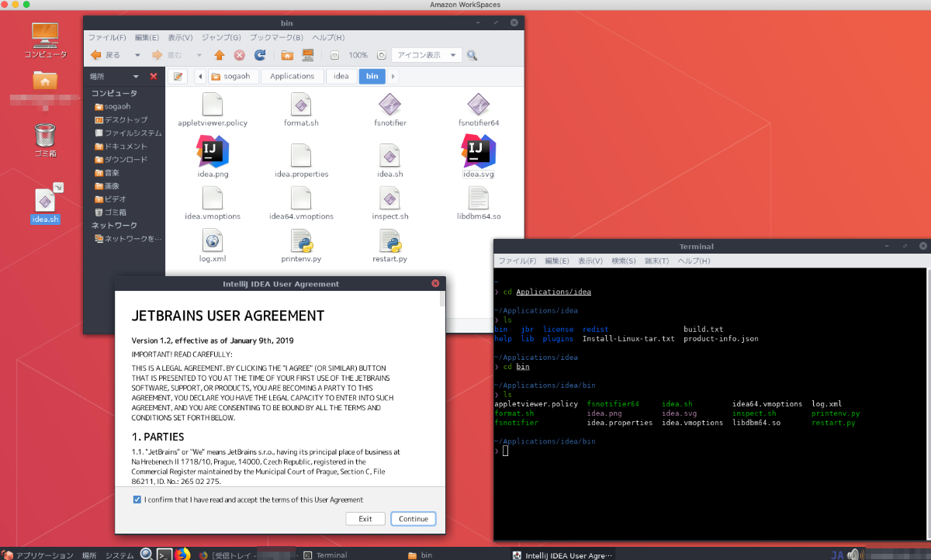Select the idea path segment
The image size is (931, 560).
(x=341, y=76)
